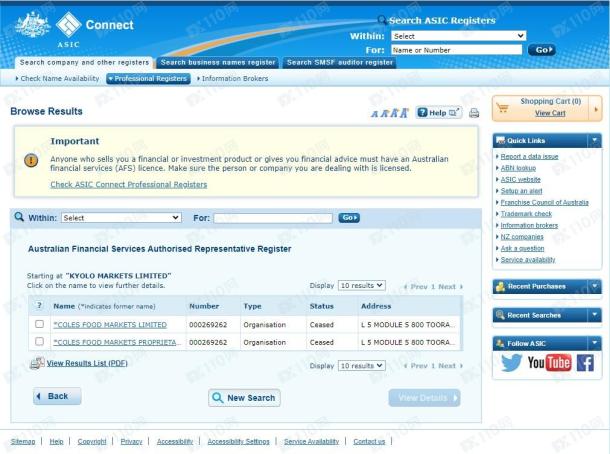Switch to Search business names register tab
This screenshot has width=610, height=454.
point(218,62)
